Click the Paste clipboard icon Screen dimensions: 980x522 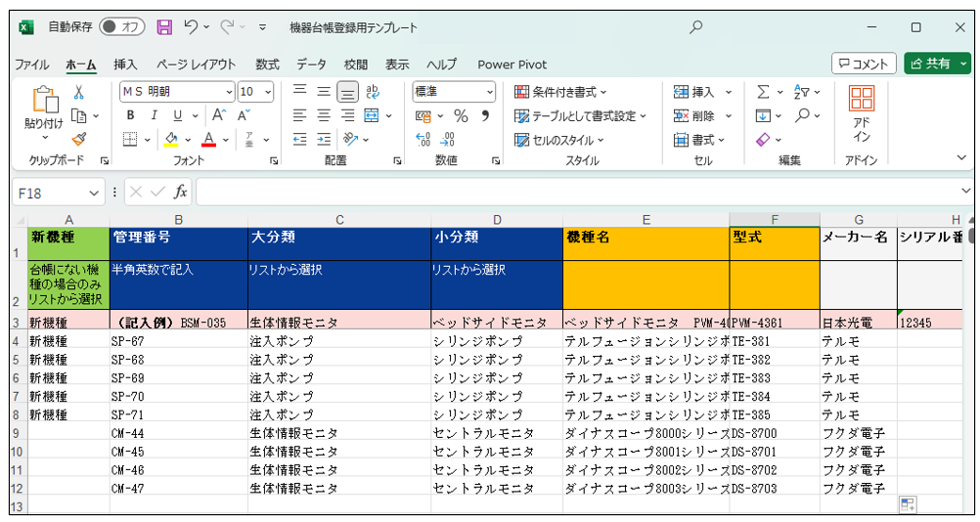pos(44,100)
